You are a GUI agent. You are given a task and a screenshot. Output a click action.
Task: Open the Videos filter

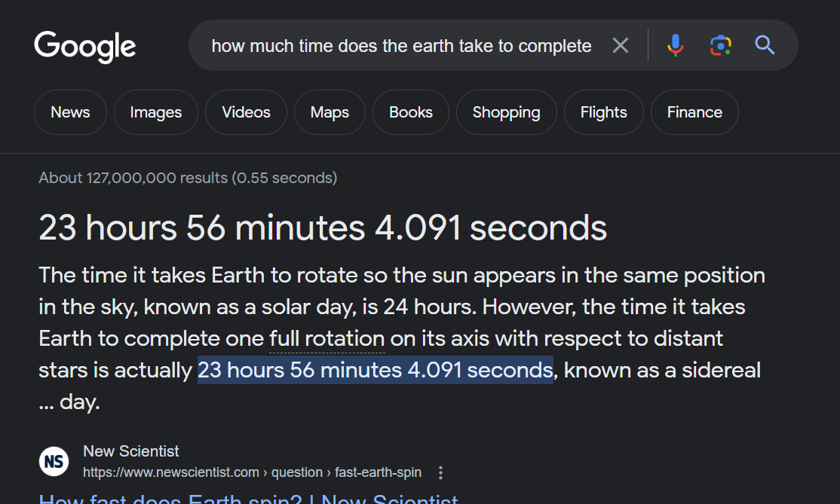tap(246, 112)
